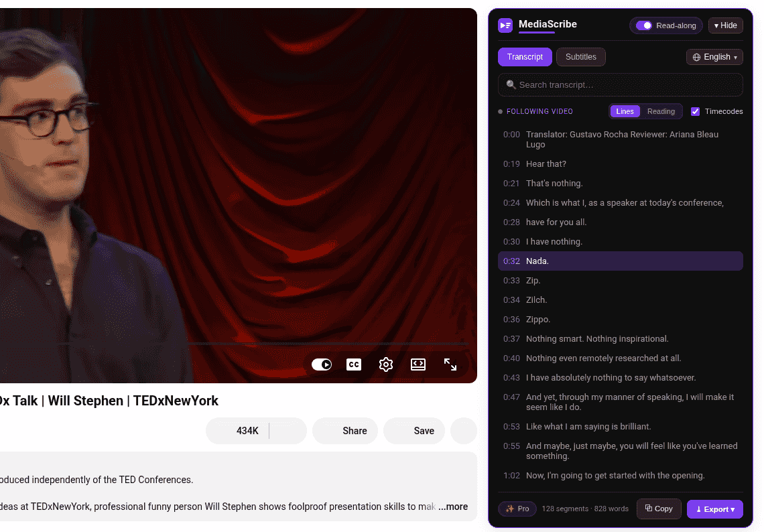Jump to transcript line "Hear that?"
This screenshot has width=764, height=532.
click(621, 163)
